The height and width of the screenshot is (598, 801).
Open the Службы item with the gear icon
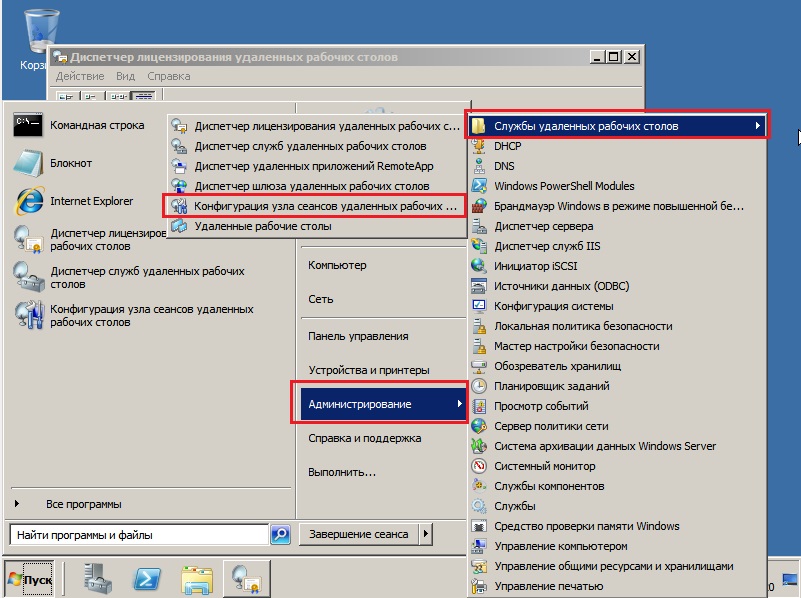point(618,506)
